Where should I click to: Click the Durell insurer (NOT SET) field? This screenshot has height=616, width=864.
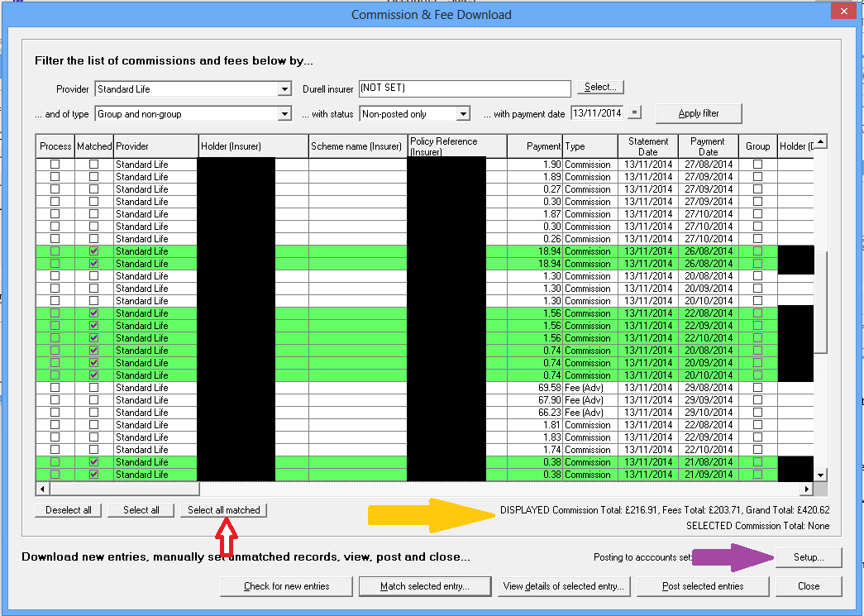tap(465, 88)
